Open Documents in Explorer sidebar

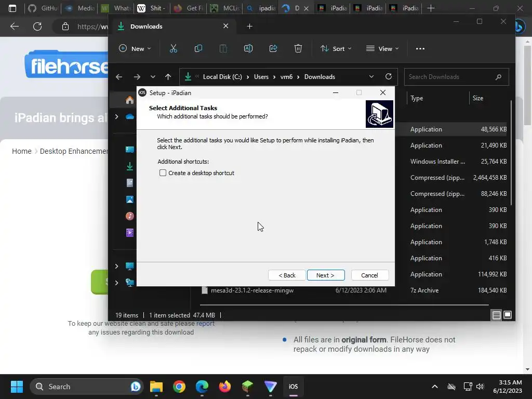[x=129, y=183]
